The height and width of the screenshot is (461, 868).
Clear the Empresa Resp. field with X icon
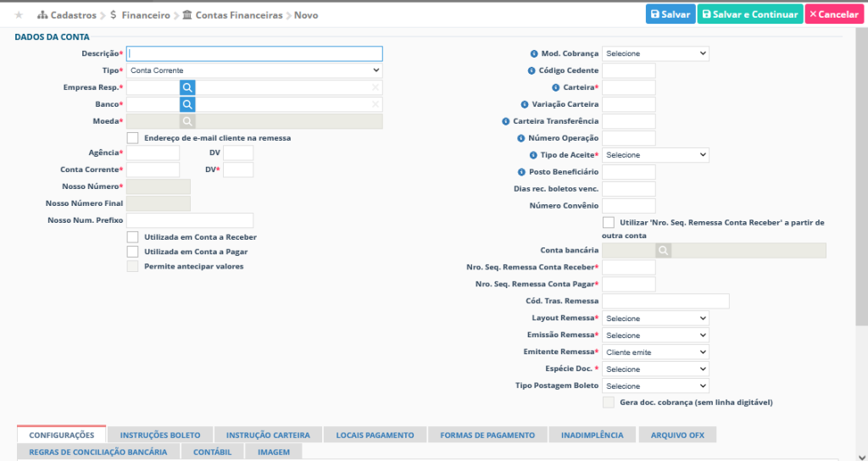(375, 87)
